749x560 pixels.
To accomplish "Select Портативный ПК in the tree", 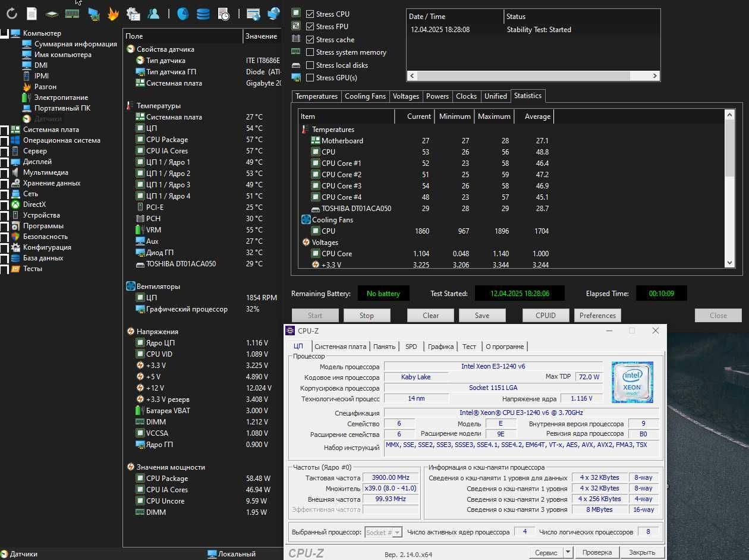I will pos(62,108).
